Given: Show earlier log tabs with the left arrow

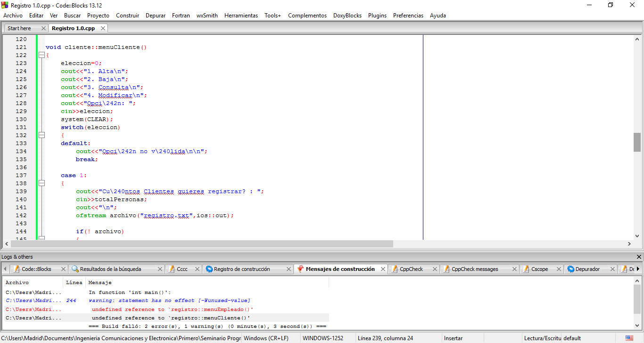Looking at the screenshot, I should click(x=5, y=269).
